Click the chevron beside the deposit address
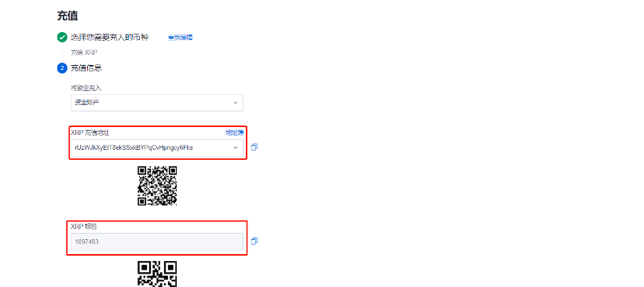644x287 pixels. click(236, 147)
